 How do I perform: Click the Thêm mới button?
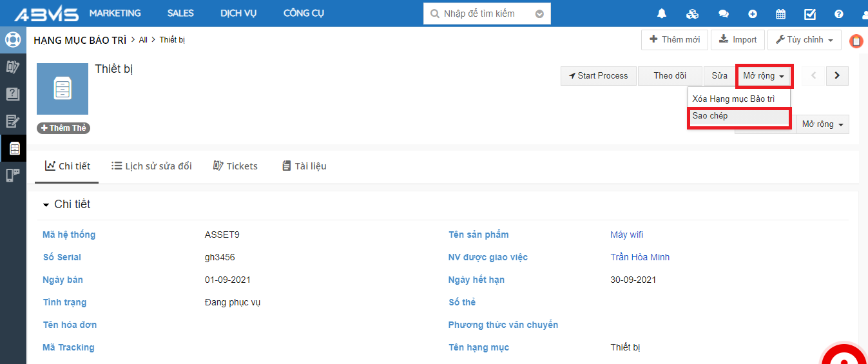pyautogui.click(x=675, y=40)
